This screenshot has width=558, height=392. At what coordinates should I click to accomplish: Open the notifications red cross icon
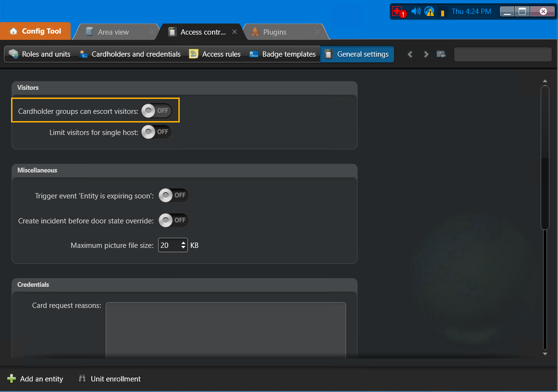click(397, 11)
